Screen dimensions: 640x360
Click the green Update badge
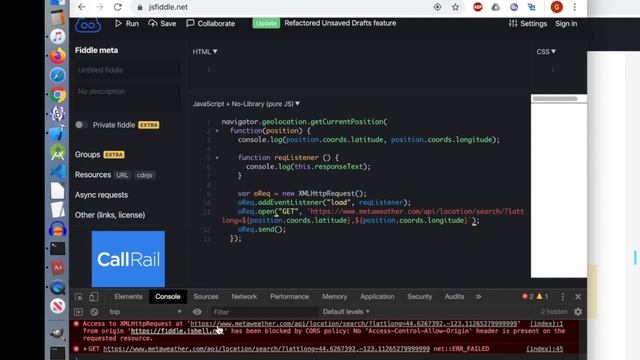(x=266, y=23)
